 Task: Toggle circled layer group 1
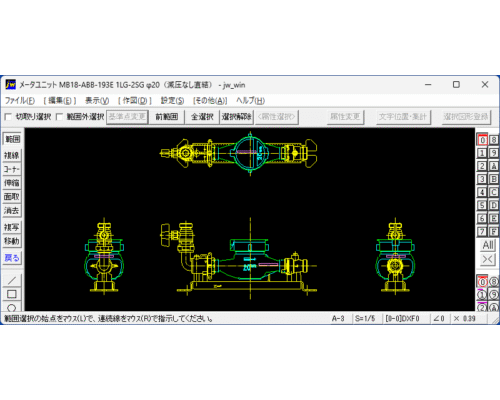[x=482, y=295]
